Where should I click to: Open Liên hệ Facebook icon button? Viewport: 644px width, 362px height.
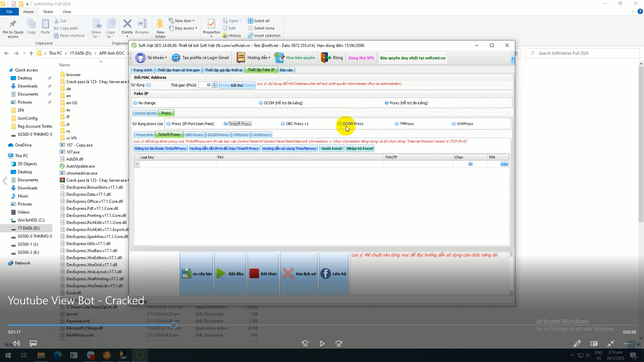325,274
